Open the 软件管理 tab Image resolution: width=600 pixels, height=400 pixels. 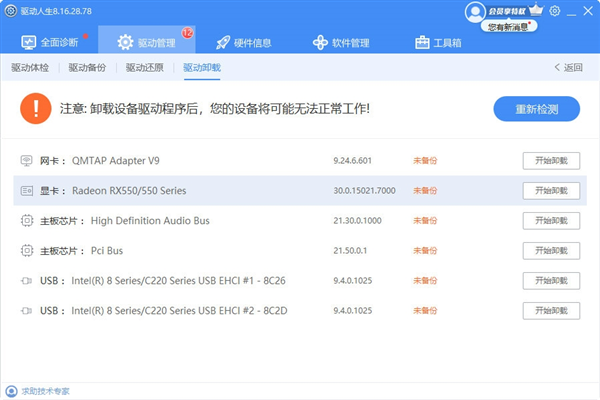pos(341,42)
